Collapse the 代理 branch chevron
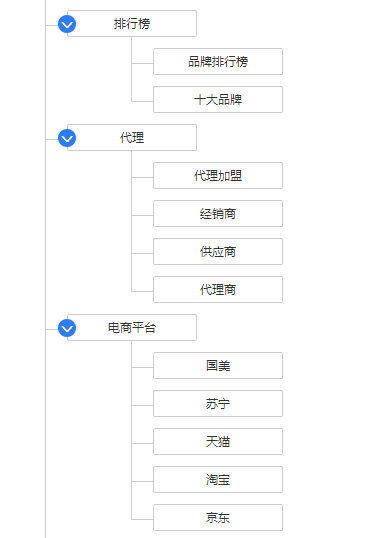Viewport: 374px width, 538px height. tap(67, 138)
